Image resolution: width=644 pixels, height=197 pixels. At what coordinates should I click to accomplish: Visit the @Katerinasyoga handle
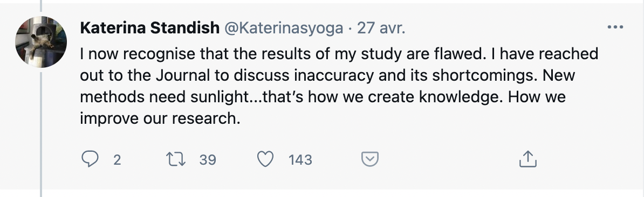283,28
